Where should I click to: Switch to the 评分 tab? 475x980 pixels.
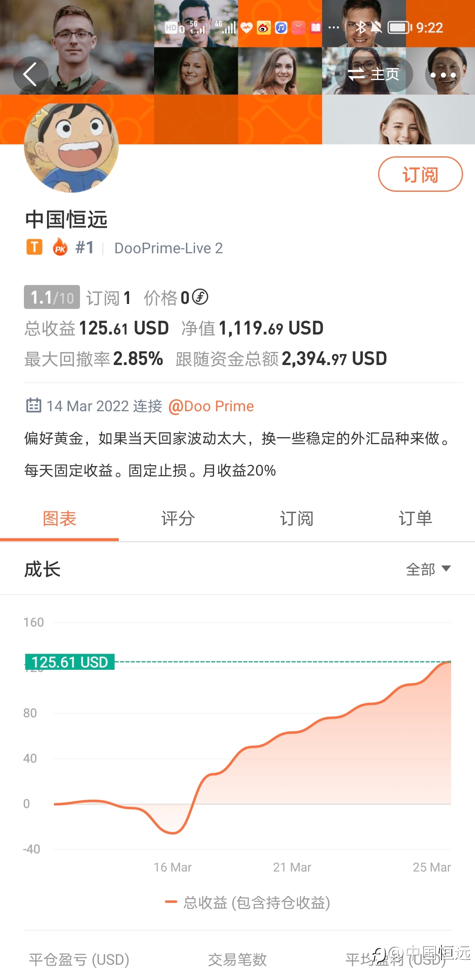[178, 519]
